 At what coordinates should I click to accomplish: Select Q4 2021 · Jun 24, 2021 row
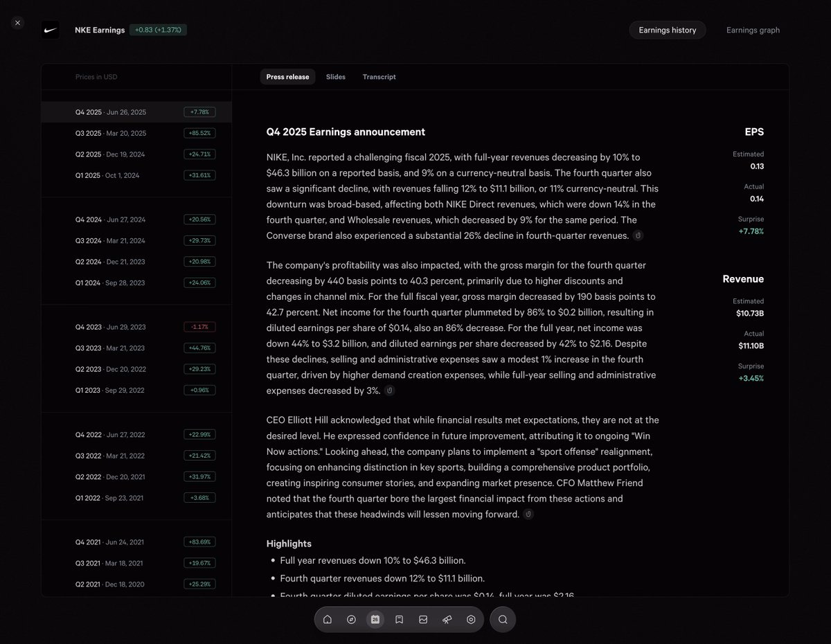[136, 542]
